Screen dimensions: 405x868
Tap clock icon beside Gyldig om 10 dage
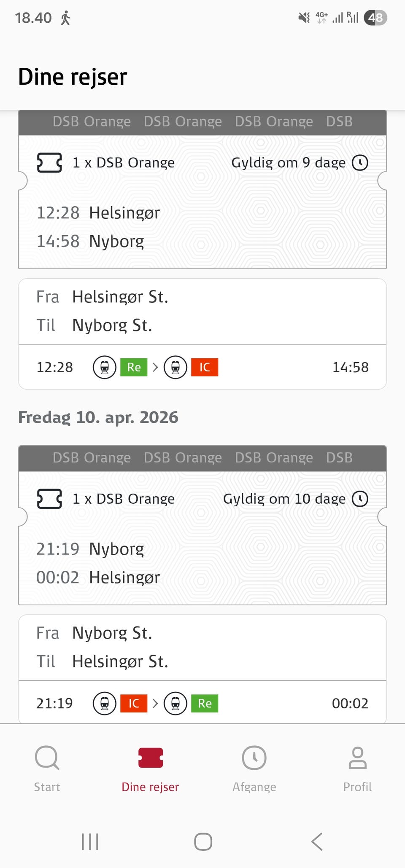pyautogui.click(x=360, y=499)
